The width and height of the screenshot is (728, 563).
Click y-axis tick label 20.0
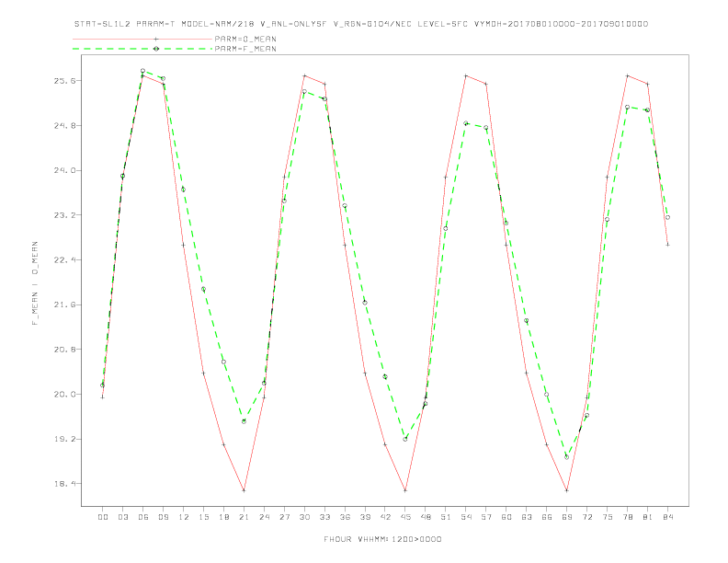tap(63, 395)
